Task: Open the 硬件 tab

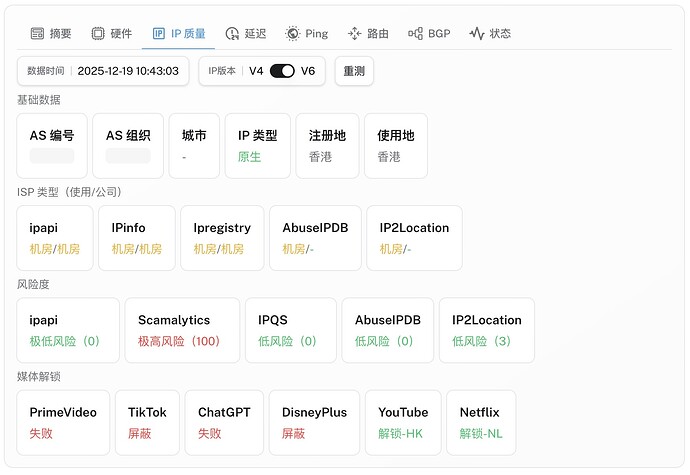Action: click(x=112, y=33)
